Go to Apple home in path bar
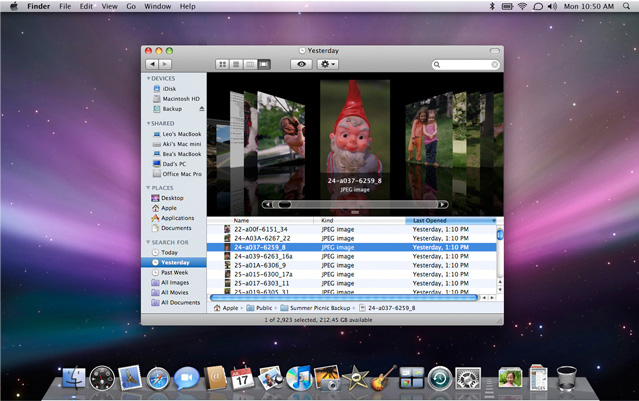 pos(226,308)
